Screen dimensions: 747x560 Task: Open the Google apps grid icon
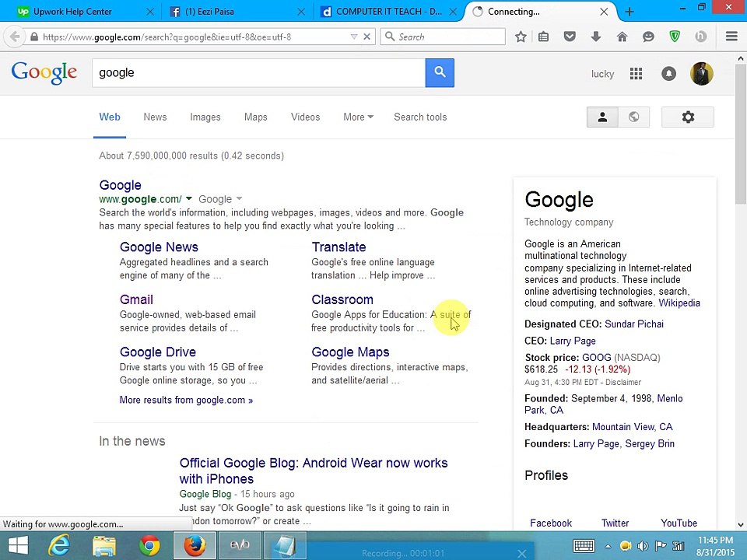coord(636,74)
